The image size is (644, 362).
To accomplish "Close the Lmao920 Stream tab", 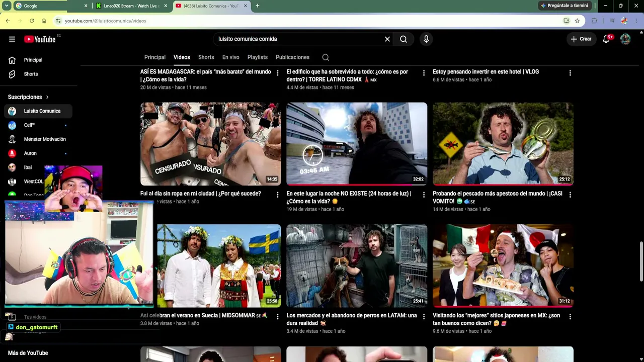I will tap(166, 6).
